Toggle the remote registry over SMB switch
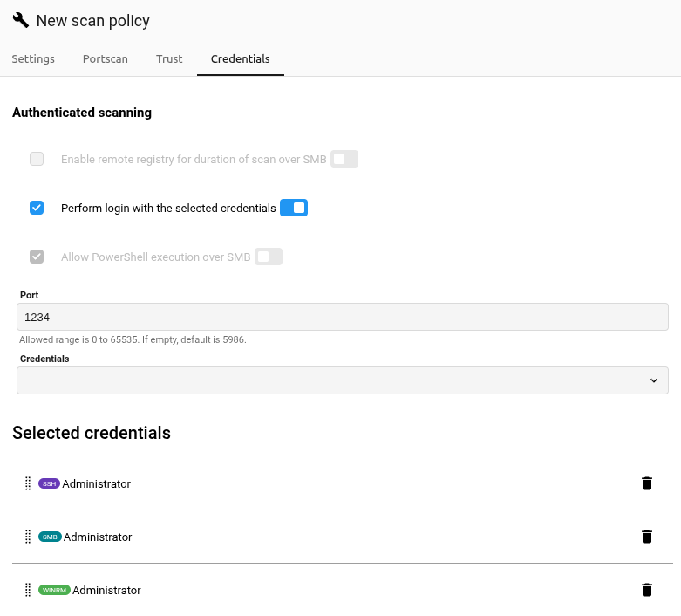This screenshot has width=681, height=616. coord(344,159)
